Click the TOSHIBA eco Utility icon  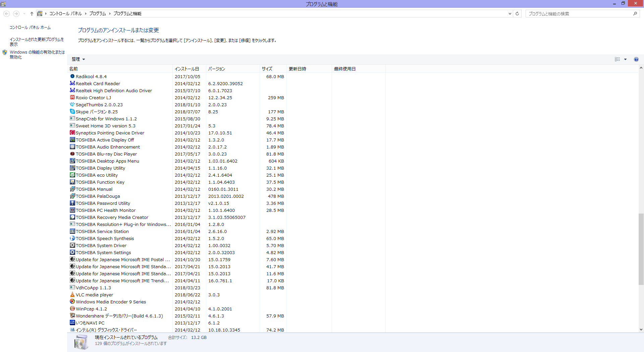(x=72, y=175)
